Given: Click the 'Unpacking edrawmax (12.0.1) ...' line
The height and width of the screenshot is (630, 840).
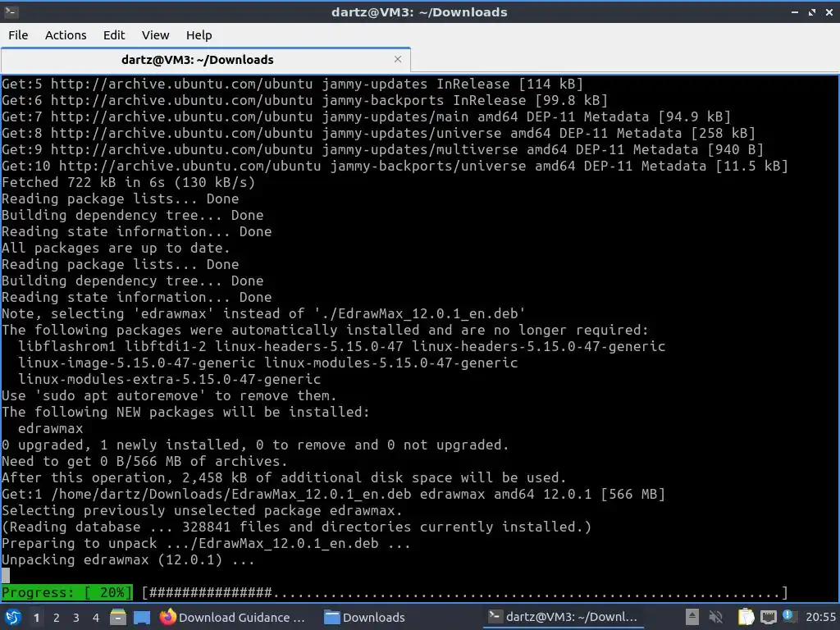Looking at the screenshot, I should (x=128, y=559).
